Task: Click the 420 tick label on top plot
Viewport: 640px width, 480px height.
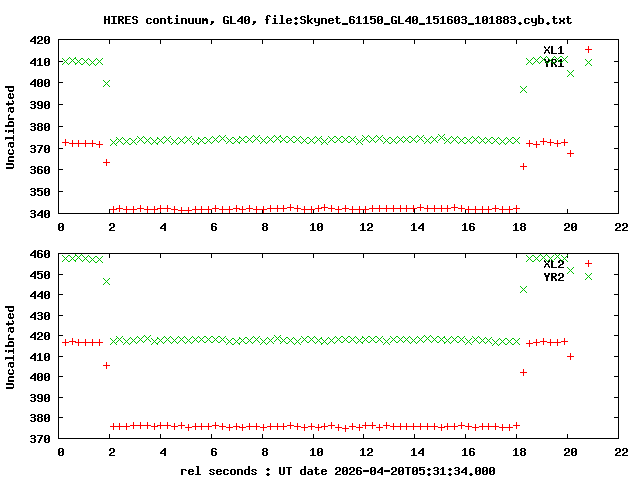Action: coord(41,41)
